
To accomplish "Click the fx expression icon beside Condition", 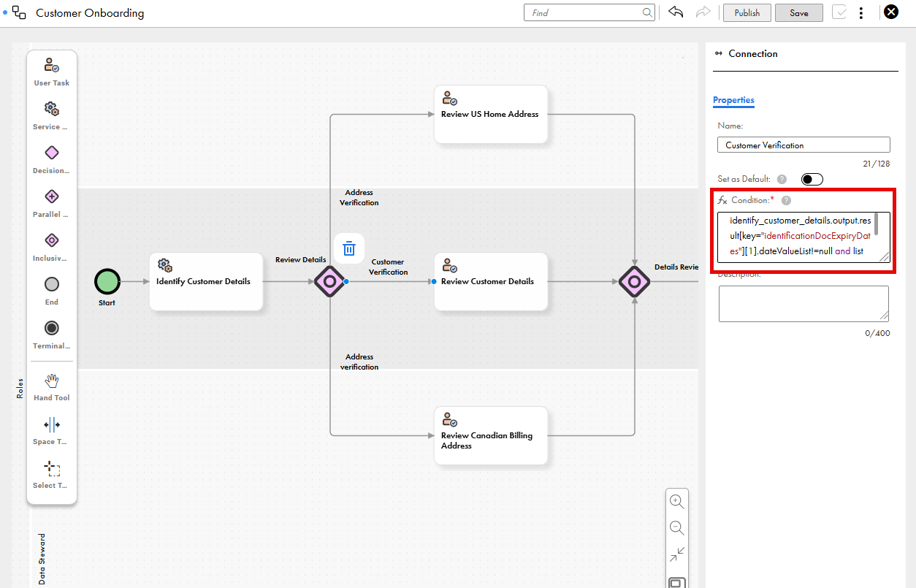I will 722,200.
